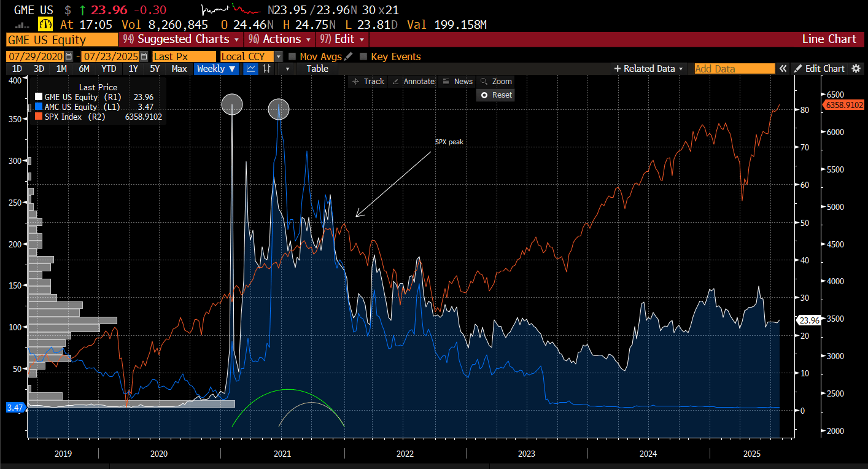Click the end date field 07/23/2025
868x469 pixels.
click(x=111, y=56)
